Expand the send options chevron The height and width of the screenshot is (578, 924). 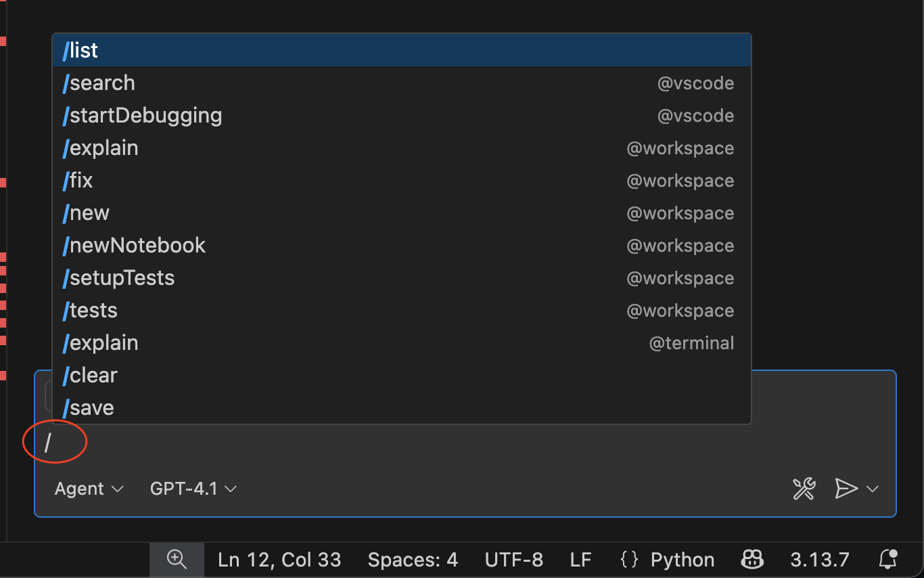873,489
